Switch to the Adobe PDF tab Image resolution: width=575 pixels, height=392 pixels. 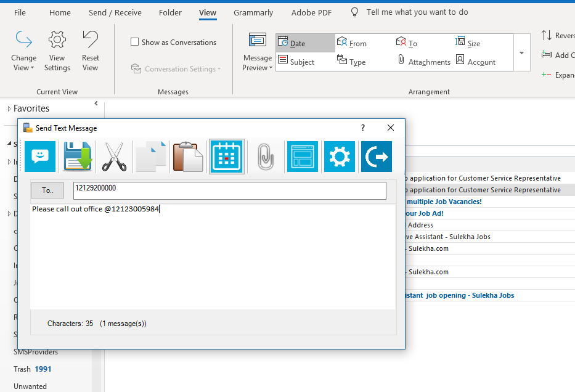click(311, 12)
